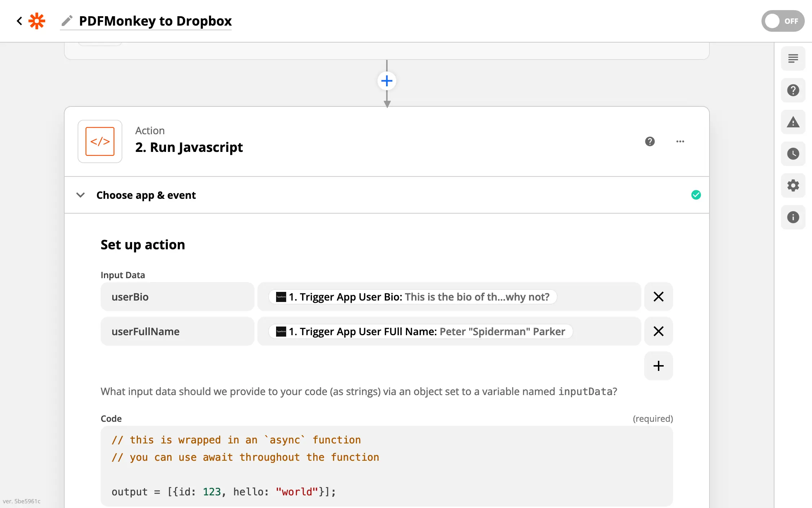Insert a step using the plus button between steps
Viewport: 812px width, 508px height.
[x=387, y=80]
